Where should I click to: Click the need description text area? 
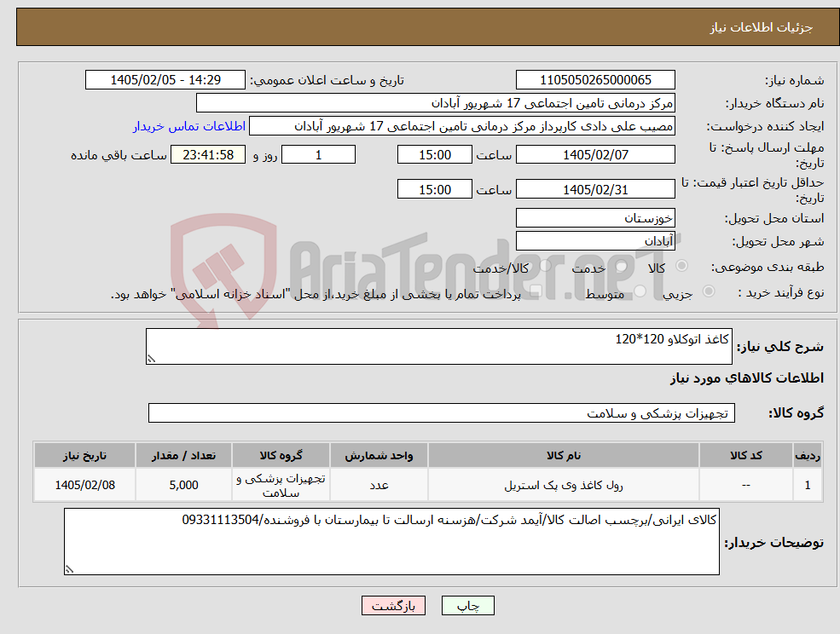(x=438, y=347)
